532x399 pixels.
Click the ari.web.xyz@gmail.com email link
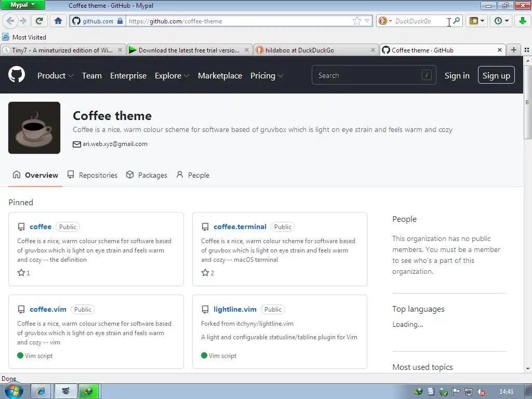[x=115, y=144]
